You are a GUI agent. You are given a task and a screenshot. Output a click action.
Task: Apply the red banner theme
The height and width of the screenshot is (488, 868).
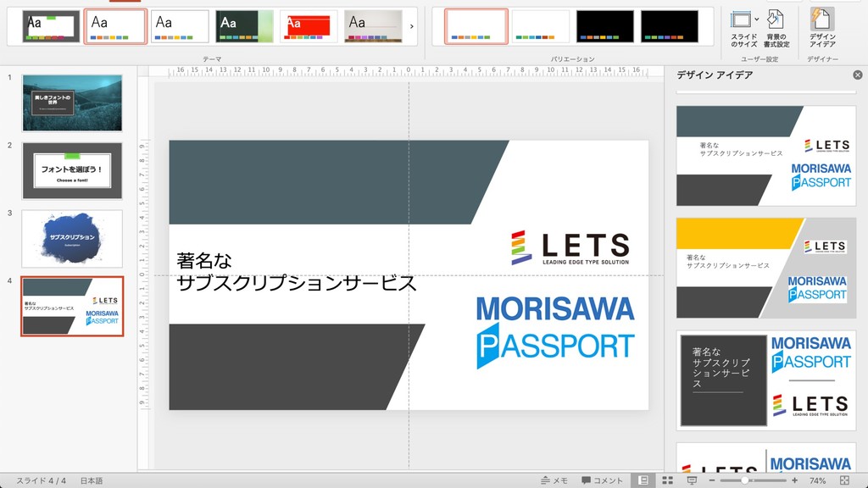click(309, 26)
